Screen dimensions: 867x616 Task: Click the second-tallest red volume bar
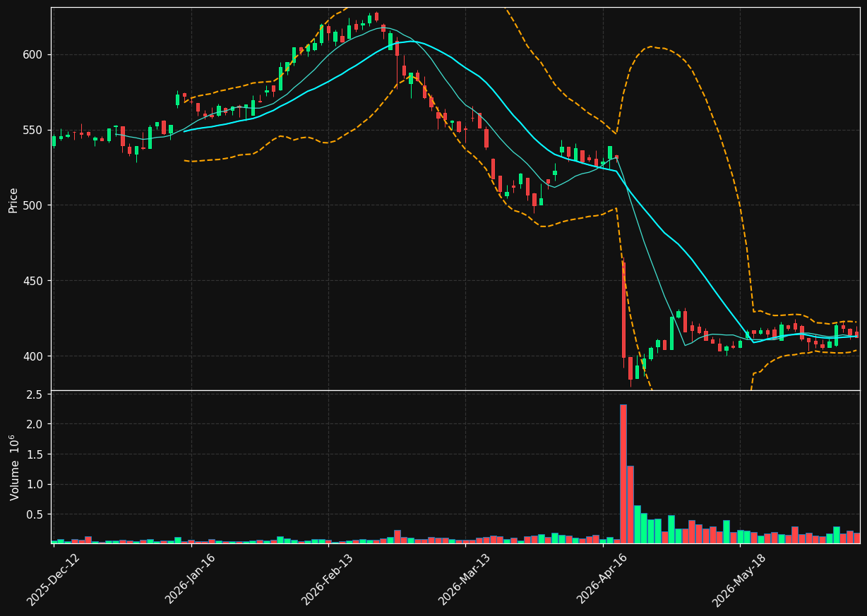(x=630, y=505)
